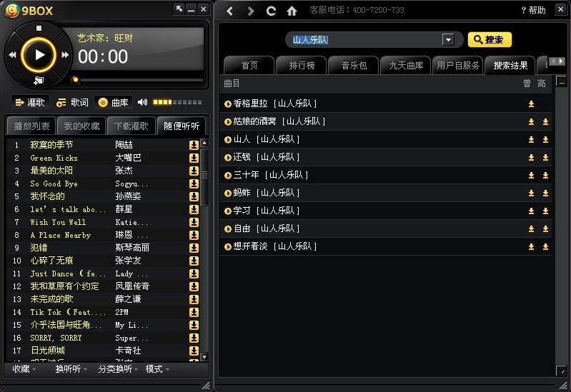The height and width of the screenshot is (392, 571).
Task: Download SORRY, SORRY track
Action: (x=194, y=338)
